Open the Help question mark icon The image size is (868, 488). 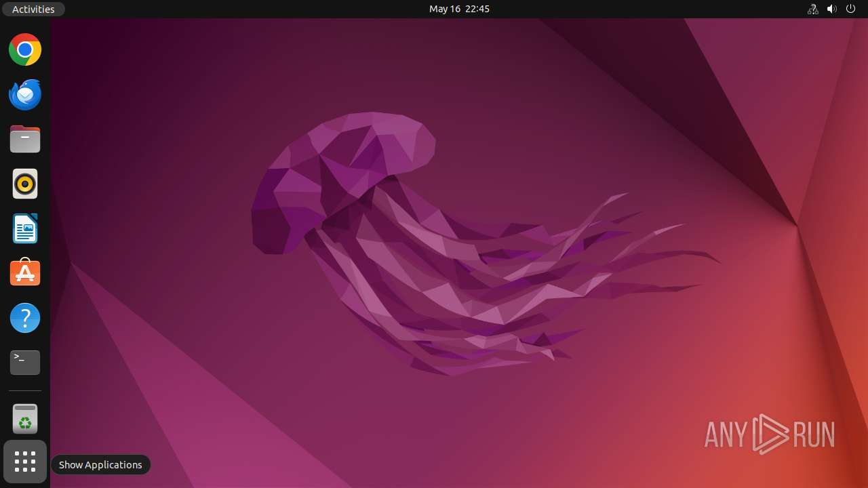point(25,318)
